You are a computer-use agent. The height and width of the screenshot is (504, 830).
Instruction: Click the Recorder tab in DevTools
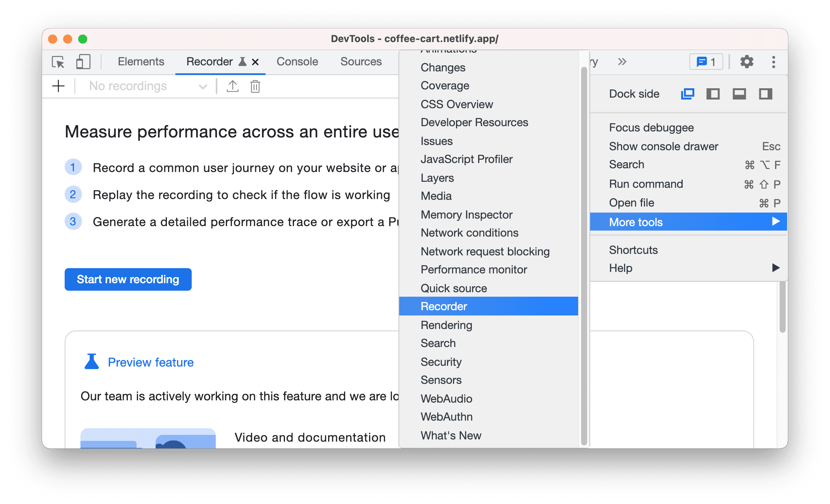209,62
